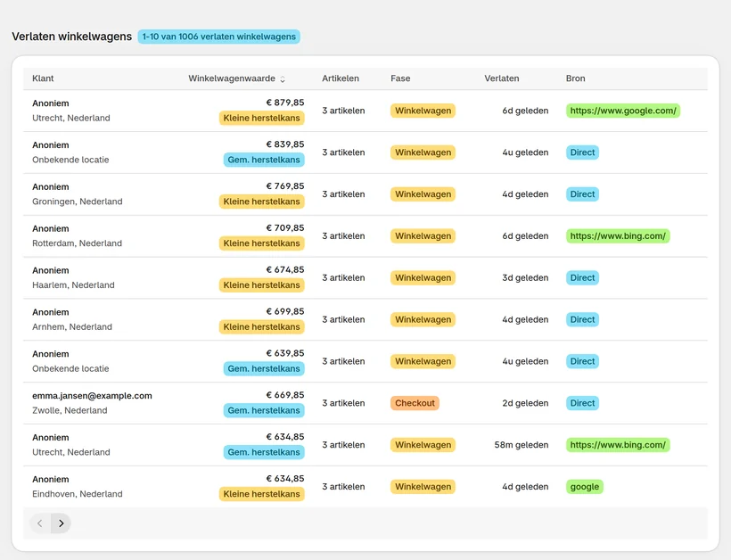Click the Artikelen column header

click(341, 78)
